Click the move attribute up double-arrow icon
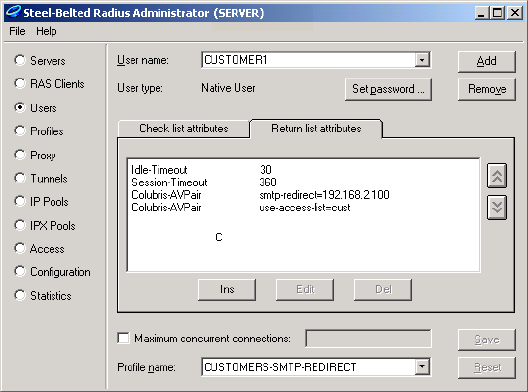 click(497, 175)
